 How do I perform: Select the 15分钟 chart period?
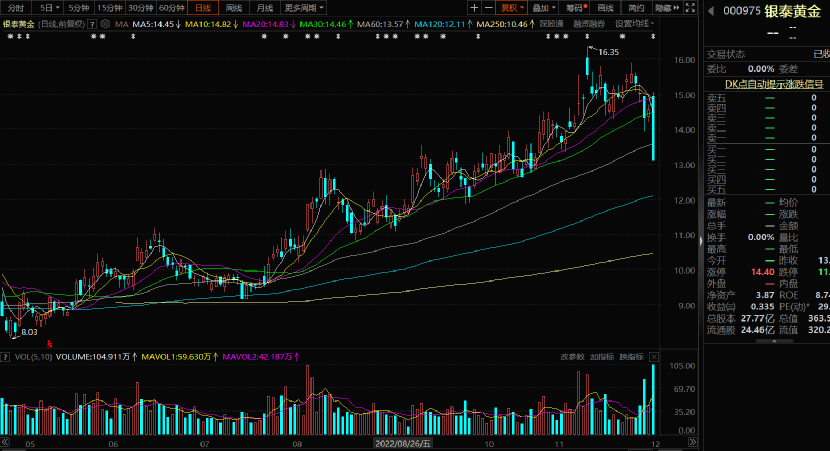tap(110, 8)
